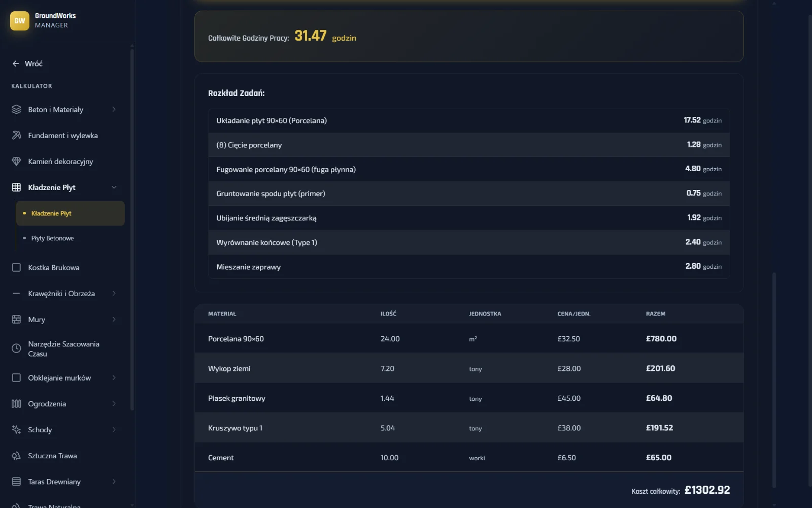Open the Płyty Betonowe sub-item
This screenshot has height=508, width=812.
click(x=71, y=238)
